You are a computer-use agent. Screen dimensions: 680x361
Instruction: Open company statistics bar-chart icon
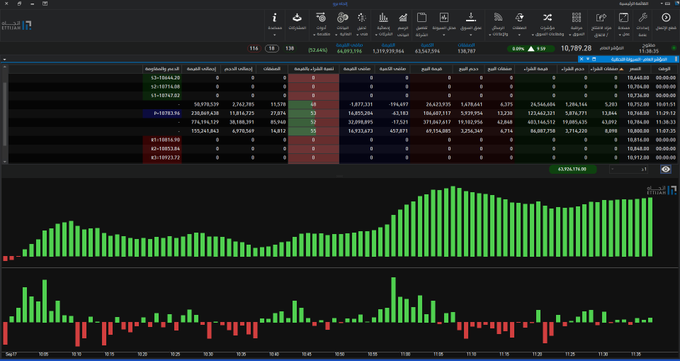click(383, 17)
